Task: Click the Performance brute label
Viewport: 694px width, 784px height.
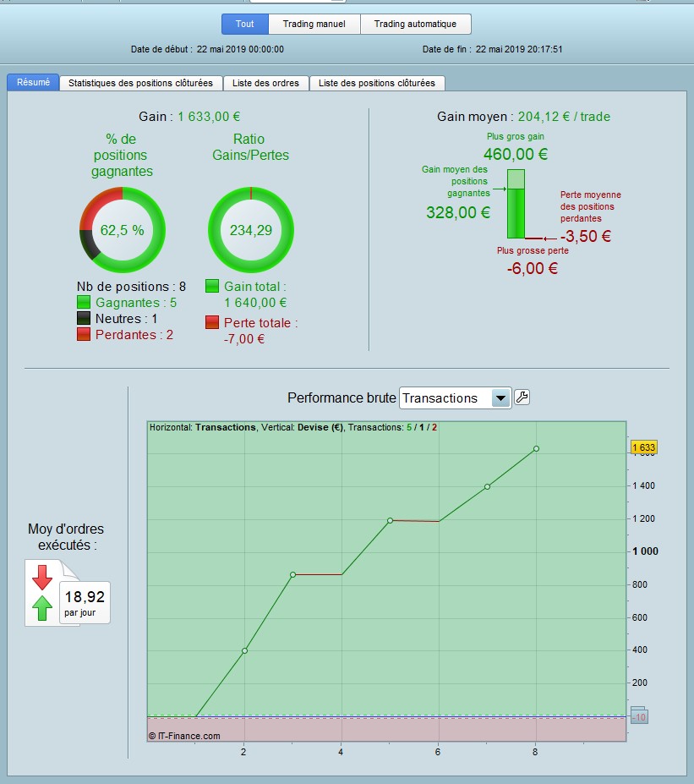Action: [x=342, y=398]
